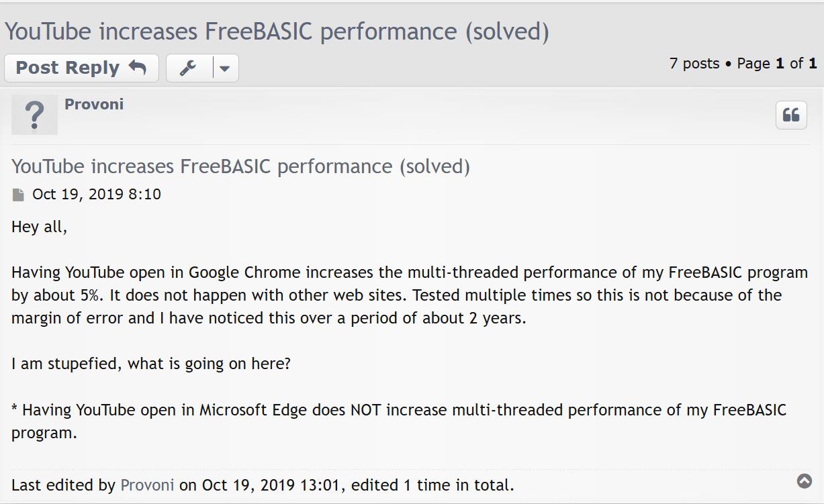The image size is (824, 504).
Task: Open the large thread title heading link
Action: 277,32
